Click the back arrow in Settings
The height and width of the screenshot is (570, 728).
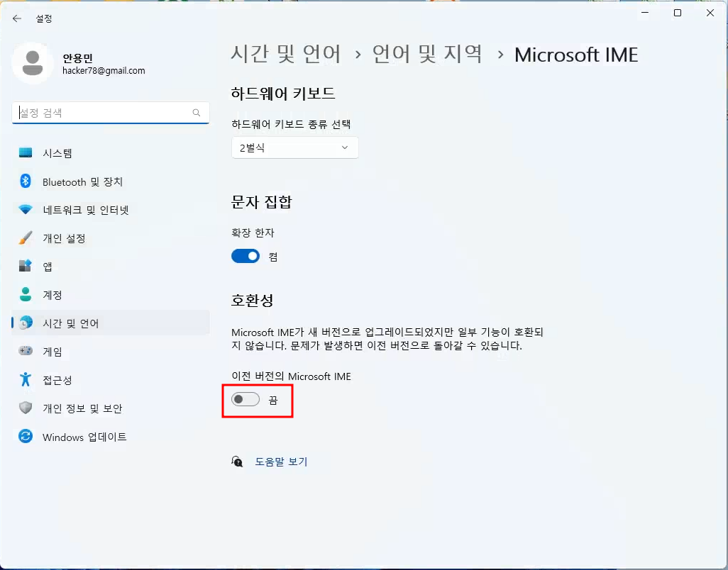pos(17,18)
